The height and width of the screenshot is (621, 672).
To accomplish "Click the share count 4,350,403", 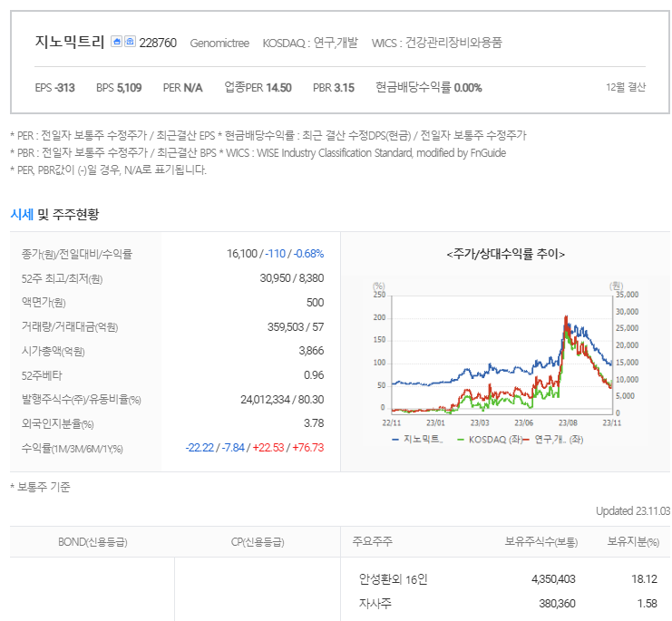I will (x=553, y=579).
